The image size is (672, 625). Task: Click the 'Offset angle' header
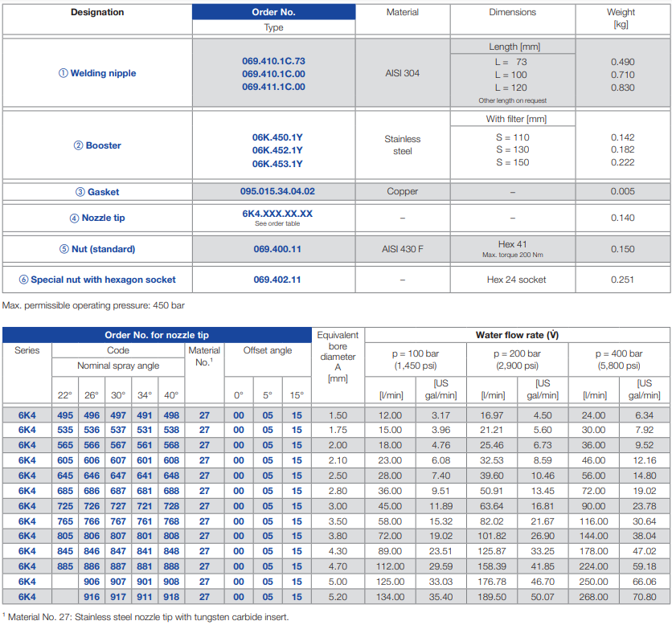pyautogui.click(x=268, y=350)
